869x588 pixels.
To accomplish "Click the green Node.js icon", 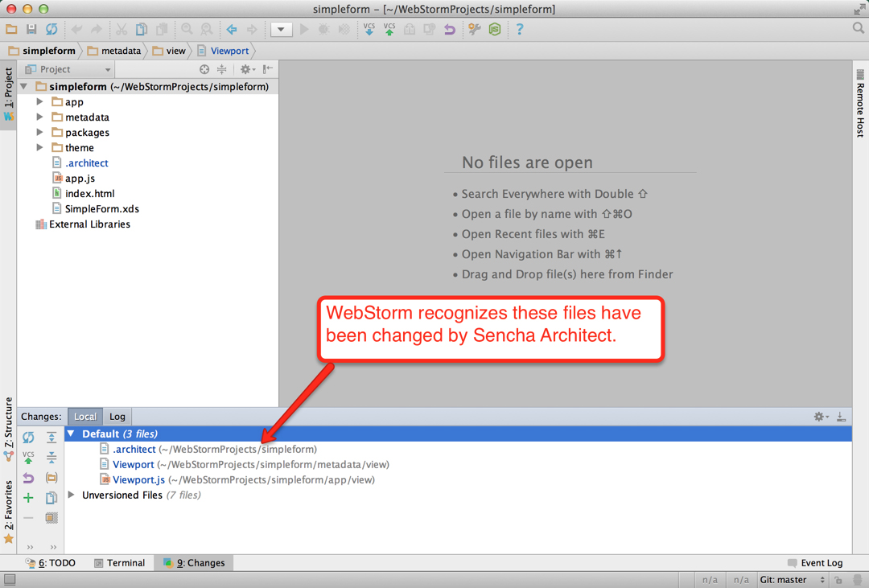I will [x=494, y=30].
